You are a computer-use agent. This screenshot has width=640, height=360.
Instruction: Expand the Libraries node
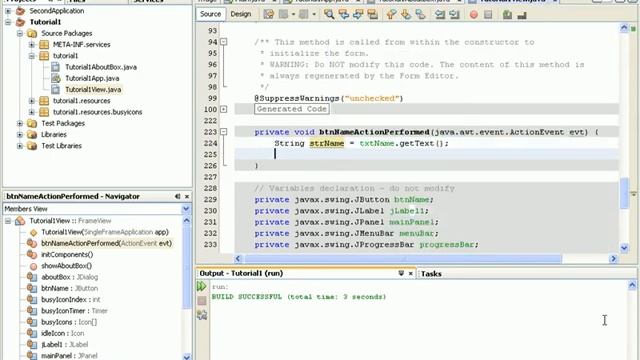(x=20, y=134)
